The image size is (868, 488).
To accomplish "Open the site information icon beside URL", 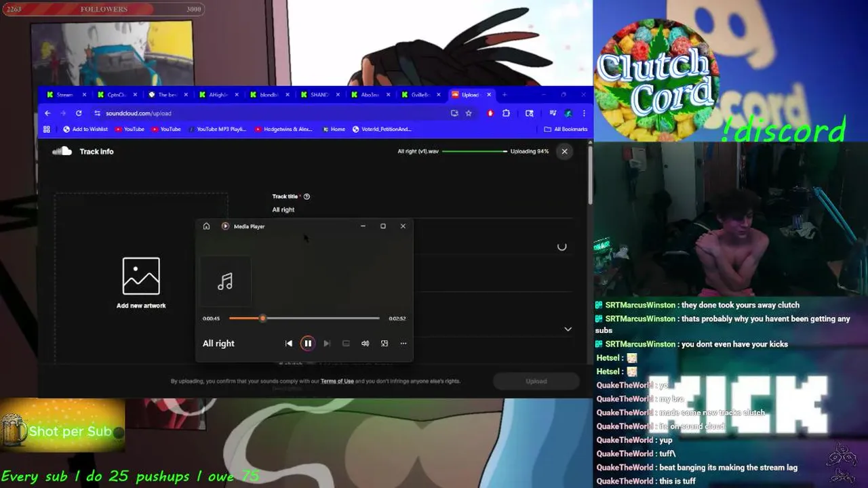I will (x=98, y=113).
